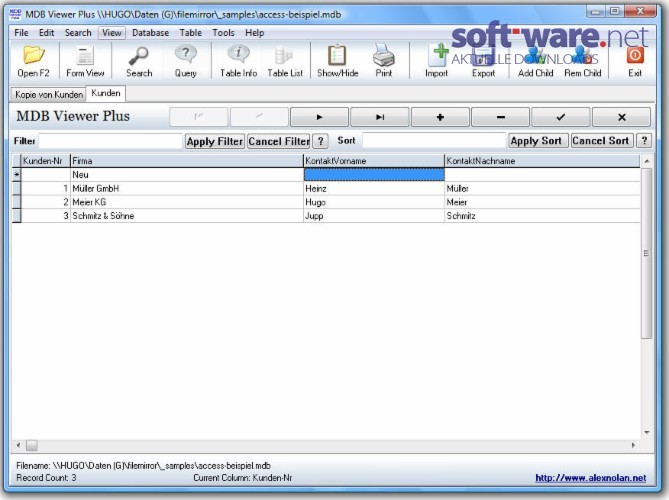Switch to Form View in toolbar
This screenshot has width=669, height=500.
click(x=85, y=61)
